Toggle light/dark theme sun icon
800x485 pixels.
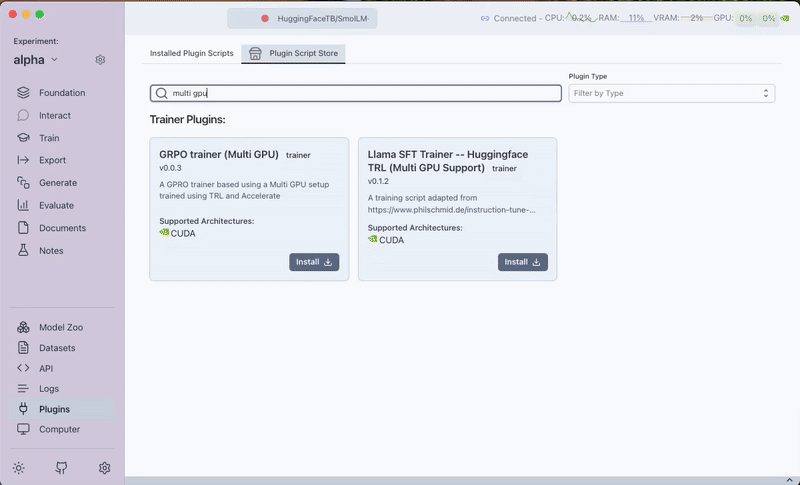click(19, 468)
